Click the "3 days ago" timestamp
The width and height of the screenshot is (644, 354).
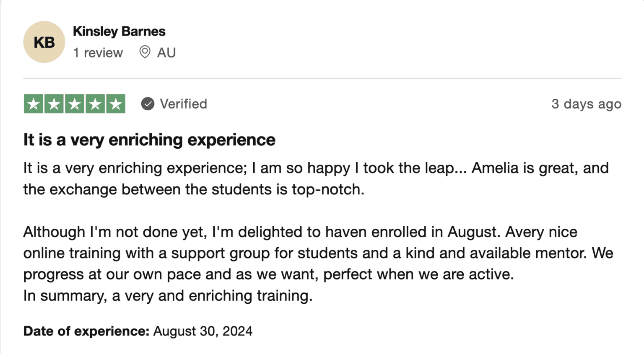[x=586, y=104]
